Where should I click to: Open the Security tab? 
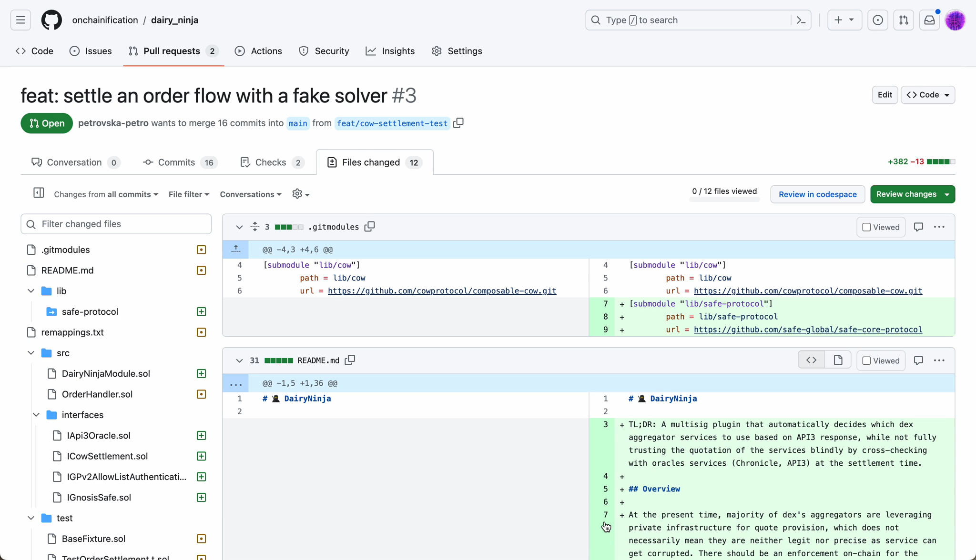[324, 51]
